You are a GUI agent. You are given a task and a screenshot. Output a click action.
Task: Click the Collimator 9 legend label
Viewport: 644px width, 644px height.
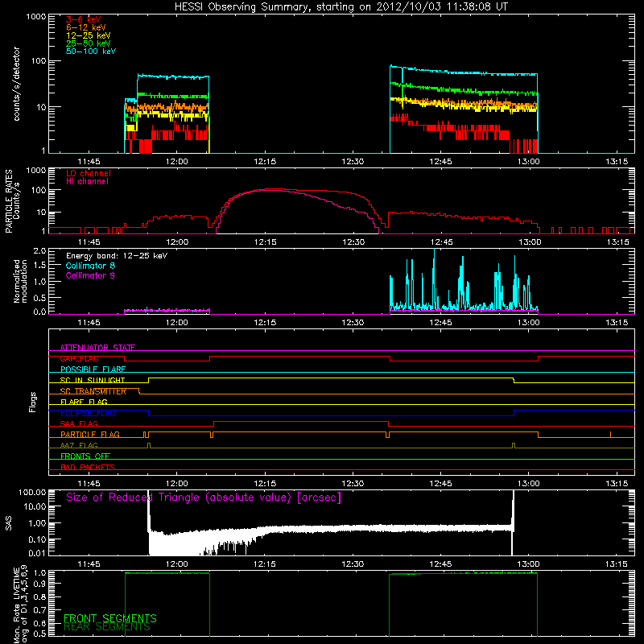click(x=90, y=275)
